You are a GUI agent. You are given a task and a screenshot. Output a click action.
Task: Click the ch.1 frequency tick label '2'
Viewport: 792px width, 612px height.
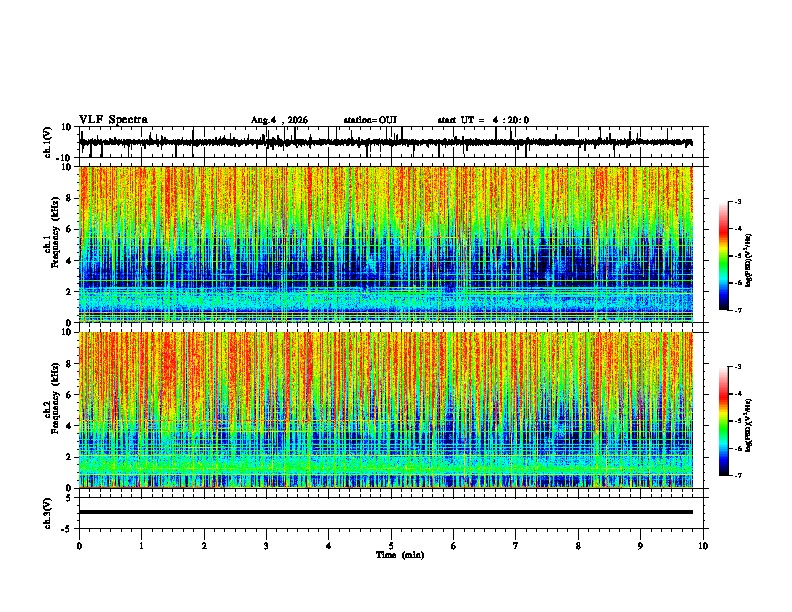[x=70, y=292]
